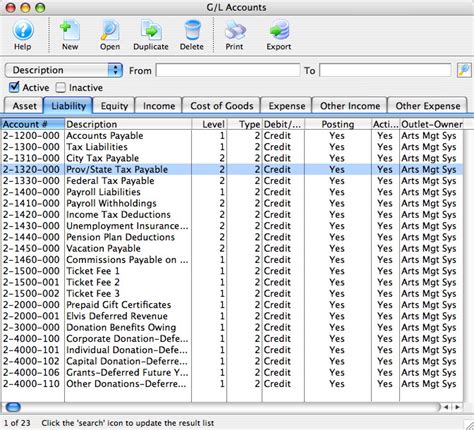This screenshot has height=430, width=474.
Task: Uncheck the Active checkbox
Action: click(14, 87)
